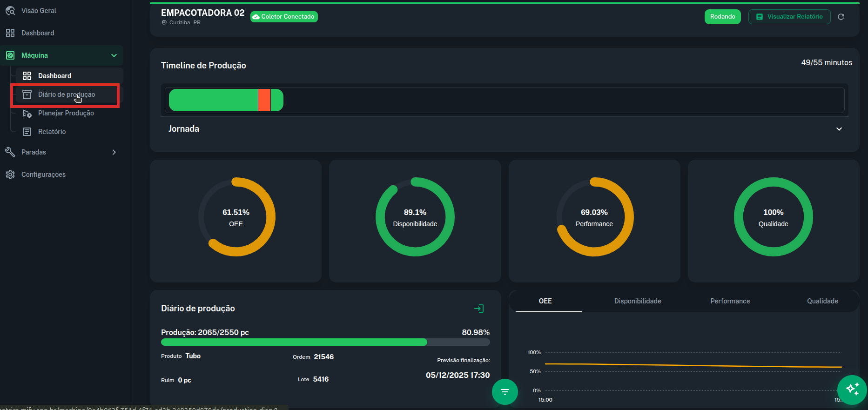Click the Configurações gear icon
Screen dimensions: 868x410
[10, 175]
